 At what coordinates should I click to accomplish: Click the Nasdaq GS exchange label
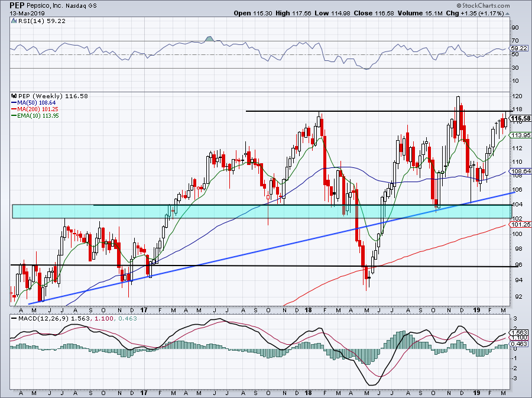click(81, 6)
